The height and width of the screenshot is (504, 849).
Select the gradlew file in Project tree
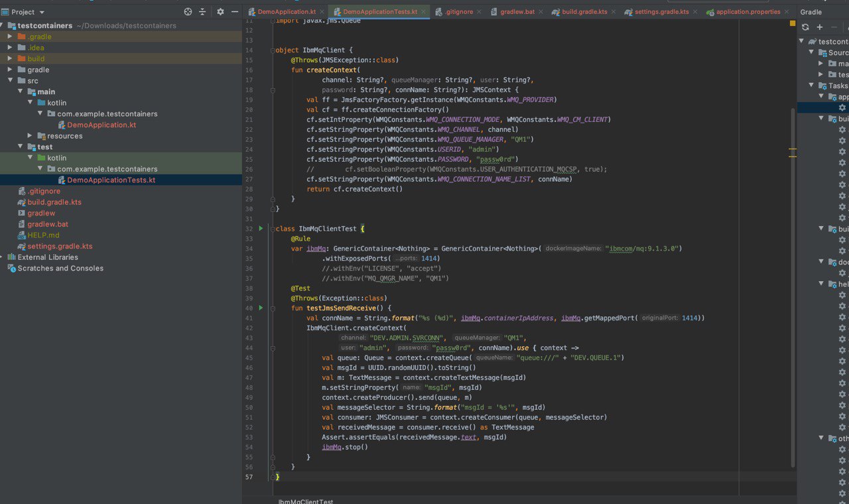pos(41,213)
